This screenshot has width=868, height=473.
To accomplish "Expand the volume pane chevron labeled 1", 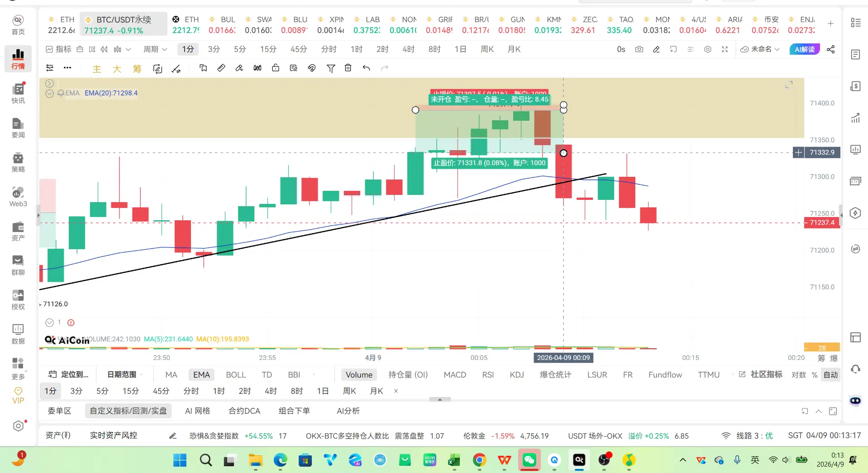I will click(50, 322).
